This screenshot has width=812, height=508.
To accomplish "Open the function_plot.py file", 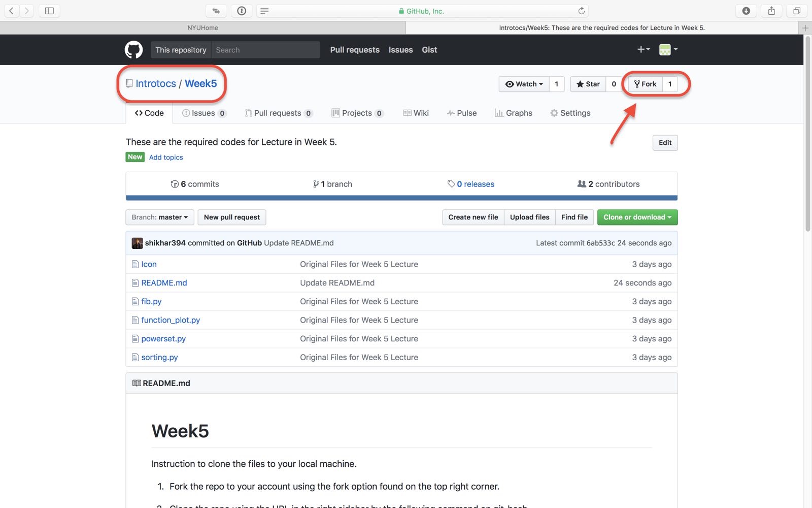I will tap(171, 320).
